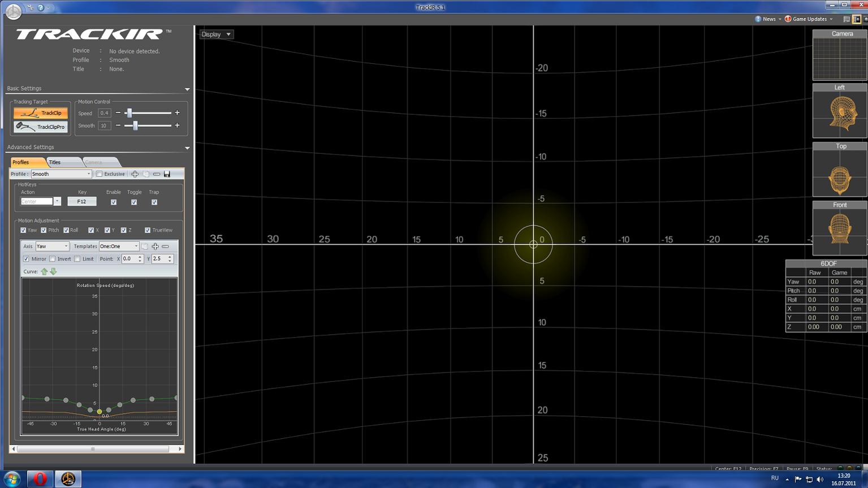Expand the quick access toolbar arrow
The width and height of the screenshot is (868, 488).
tap(49, 8)
